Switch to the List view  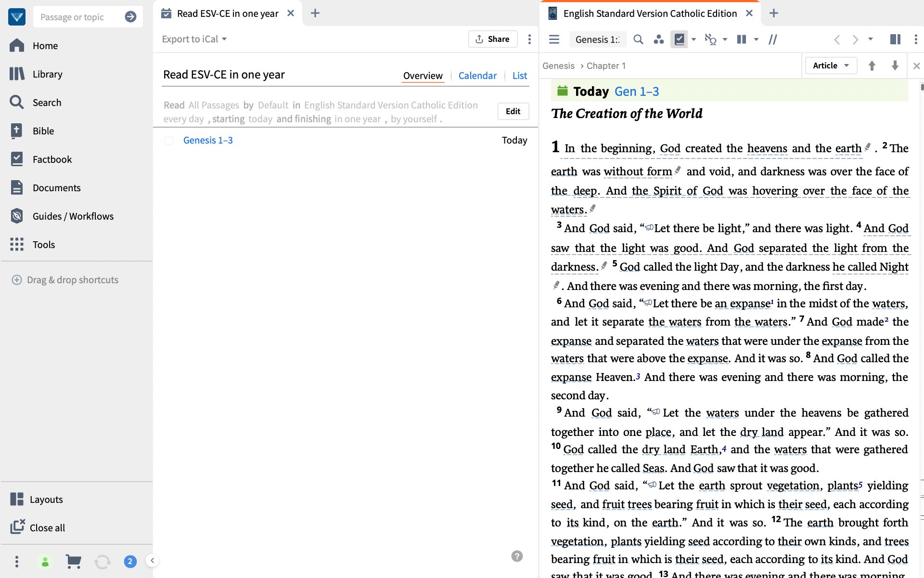pyautogui.click(x=520, y=76)
